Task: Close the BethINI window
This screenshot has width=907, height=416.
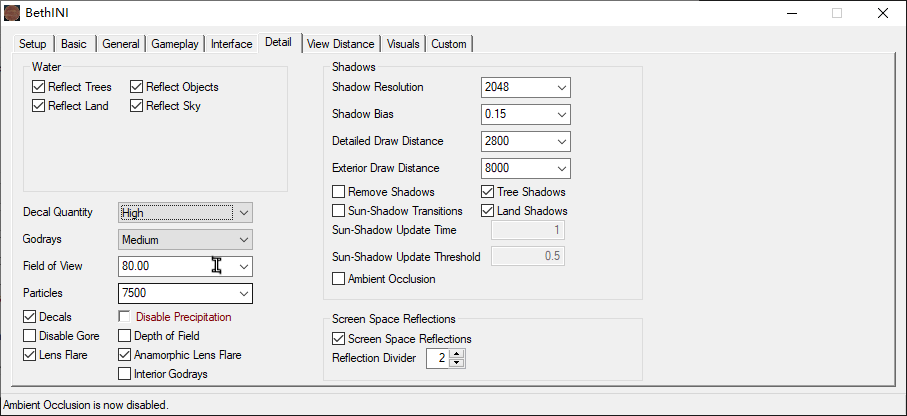Action: (883, 13)
